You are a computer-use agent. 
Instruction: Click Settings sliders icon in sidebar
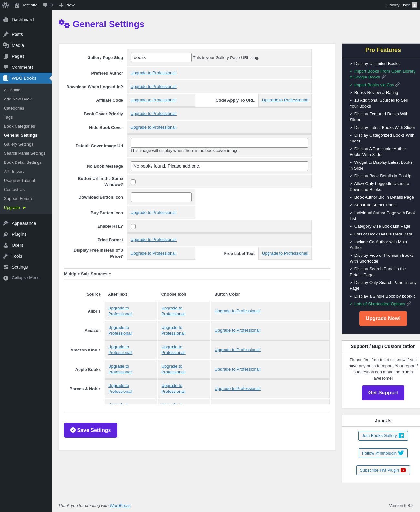(x=6, y=267)
